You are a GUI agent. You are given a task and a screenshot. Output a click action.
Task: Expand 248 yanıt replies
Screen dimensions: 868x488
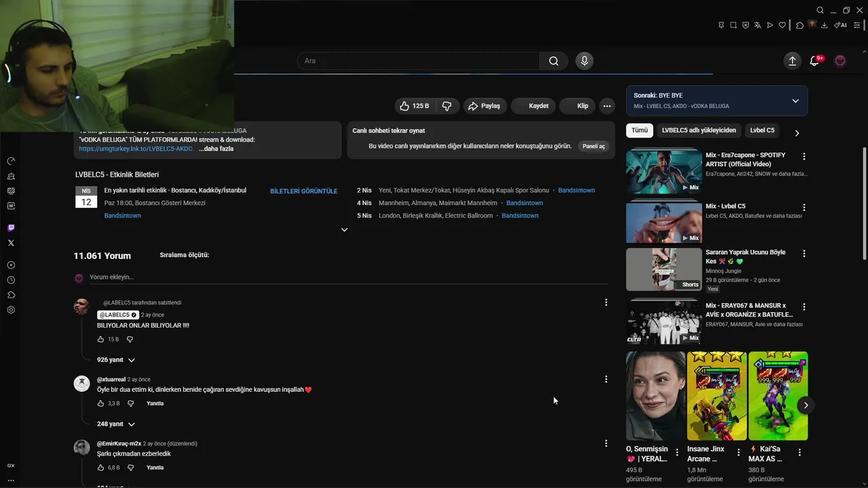point(116,424)
